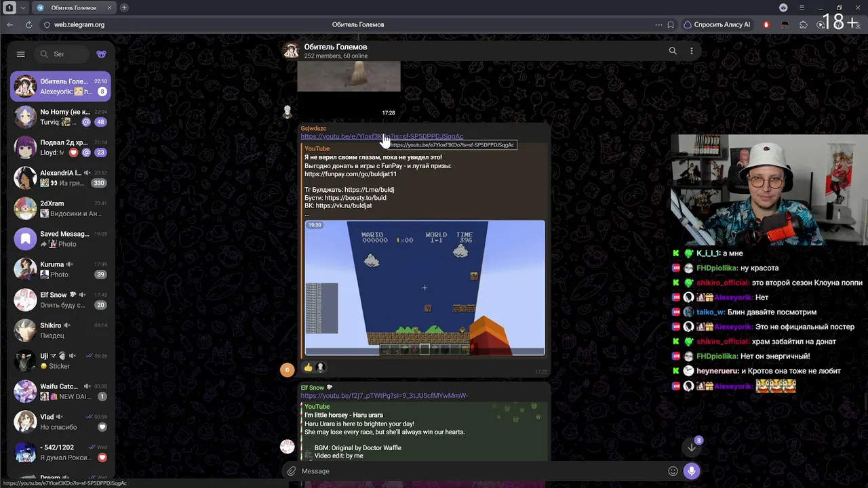This screenshot has height=488, width=868.
Task: Open the youtu.be/e7Yloxf3KDo link from Gsjwdszc
Action: point(382,136)
